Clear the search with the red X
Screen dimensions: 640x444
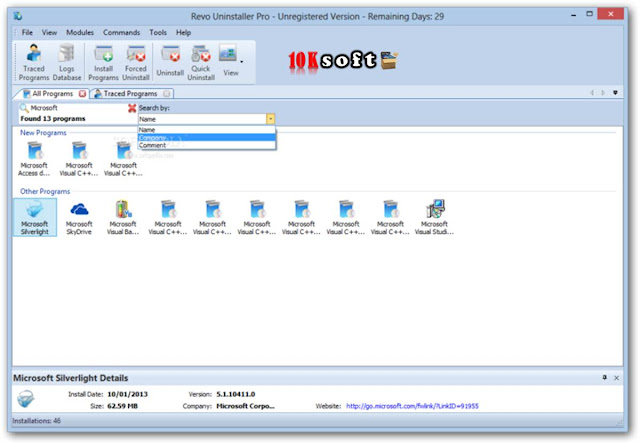pos(132,108)
